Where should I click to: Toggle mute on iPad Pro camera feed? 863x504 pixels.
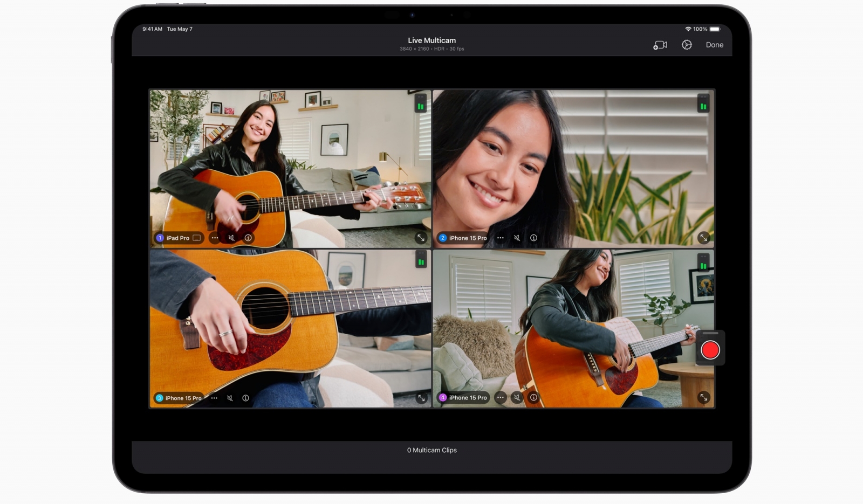[x=231, y=238]
